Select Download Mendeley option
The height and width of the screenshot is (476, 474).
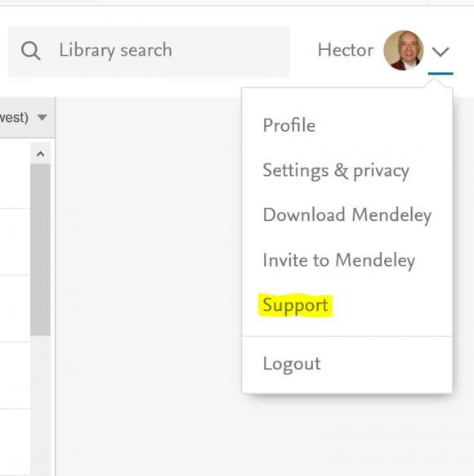tap(347, 216)
